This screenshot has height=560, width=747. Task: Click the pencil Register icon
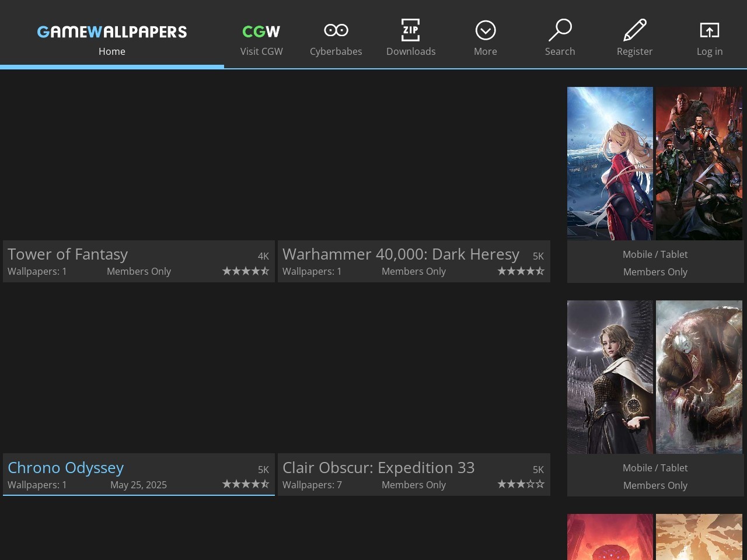coord(635,30)
